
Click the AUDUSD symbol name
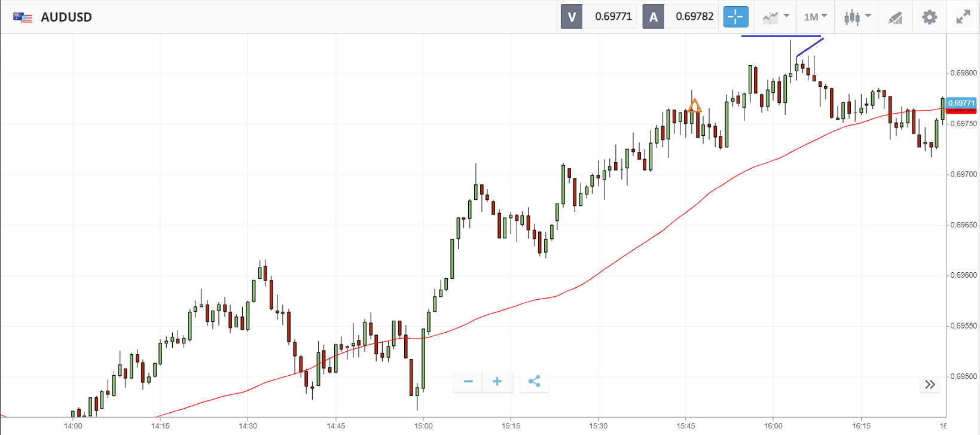click(66, 17)
